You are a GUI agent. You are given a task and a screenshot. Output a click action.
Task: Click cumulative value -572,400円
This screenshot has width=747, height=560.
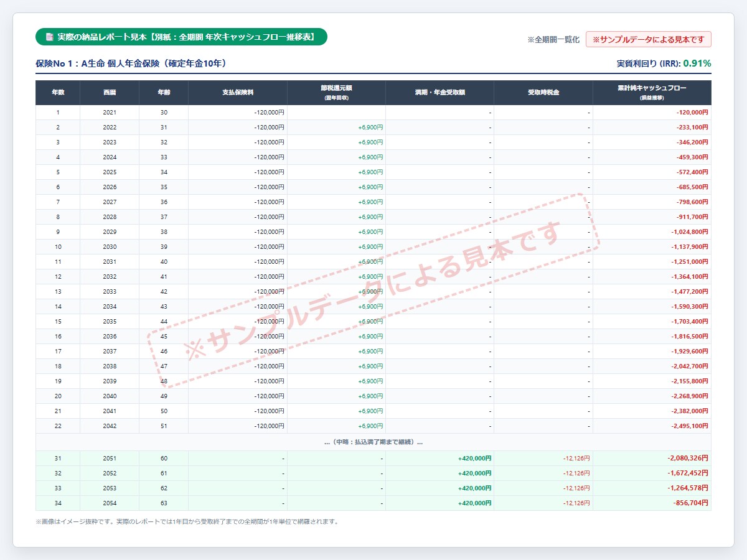[692, 172]
